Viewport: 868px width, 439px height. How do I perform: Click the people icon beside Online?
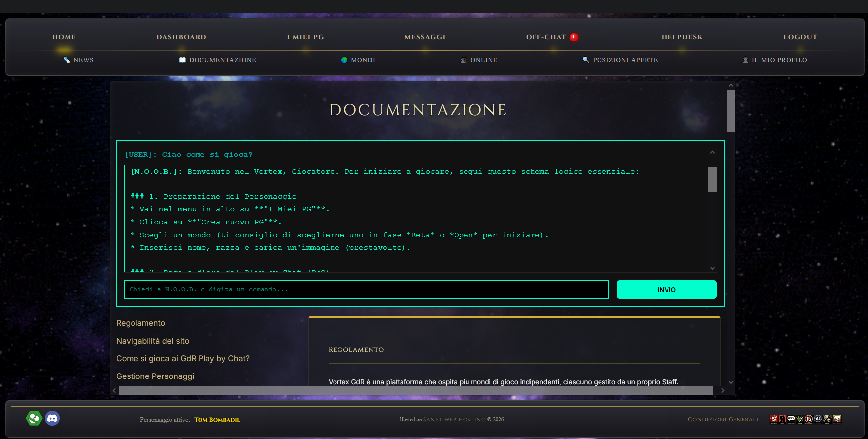(464, 60)
